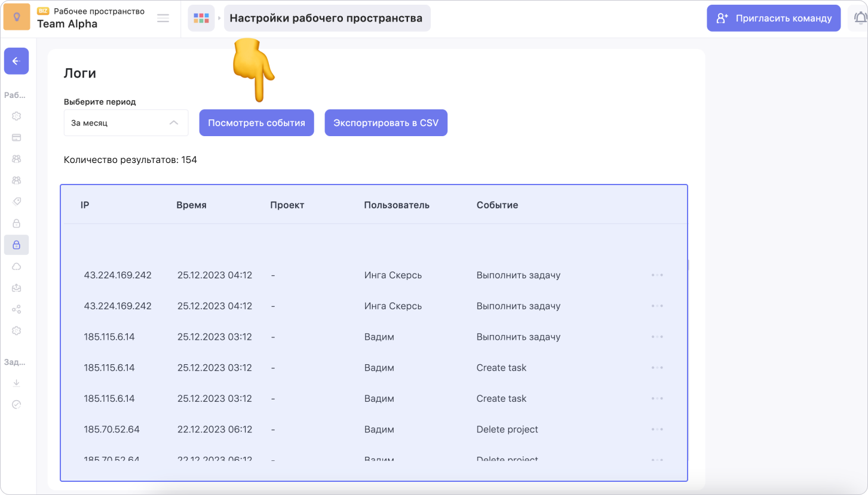Click fully visible 22.12.2023 06:12 cell
Image resolution: width=868 pixels, height=495 pixels.
point(214,429)
